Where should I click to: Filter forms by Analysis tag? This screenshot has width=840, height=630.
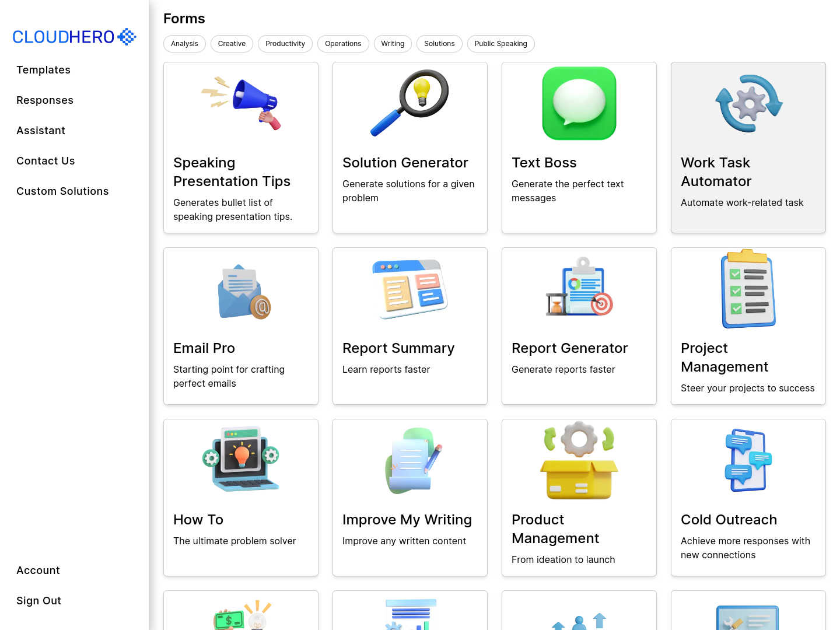pos(184,44)
